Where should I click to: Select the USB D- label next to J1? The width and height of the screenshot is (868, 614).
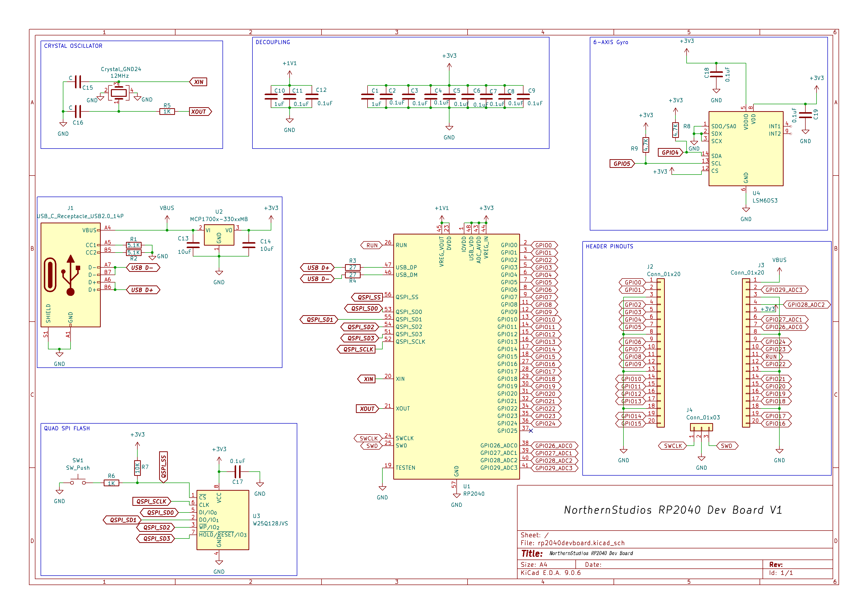click(142, 268)
